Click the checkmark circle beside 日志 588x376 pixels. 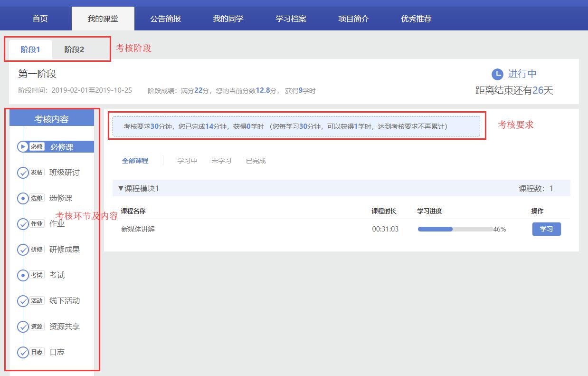(x=23, y=352)
